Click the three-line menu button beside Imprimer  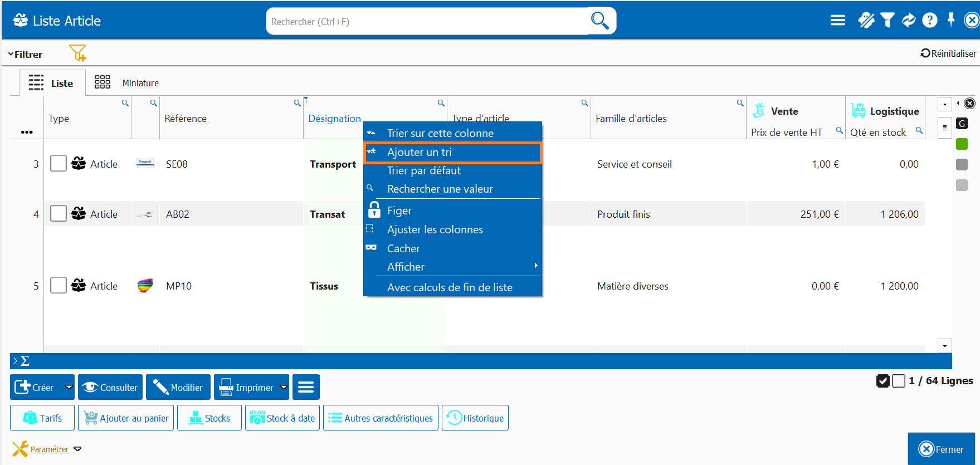[306, 387]
